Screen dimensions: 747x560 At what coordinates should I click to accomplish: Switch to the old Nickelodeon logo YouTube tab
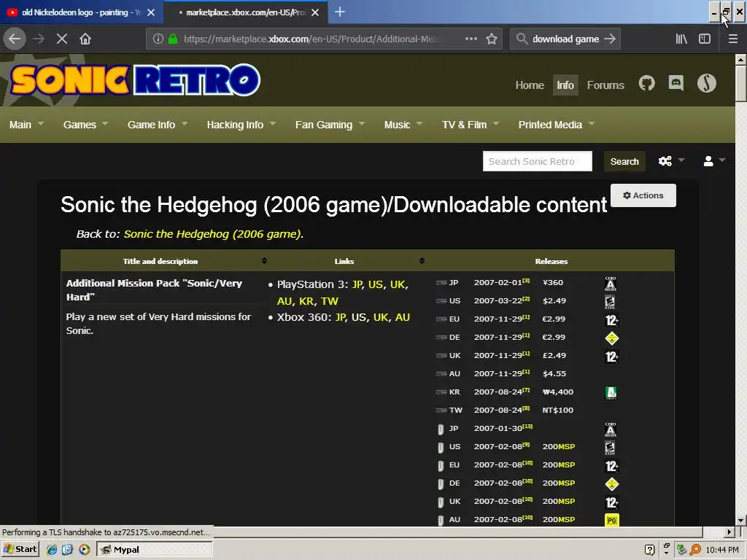coord(76,12)
